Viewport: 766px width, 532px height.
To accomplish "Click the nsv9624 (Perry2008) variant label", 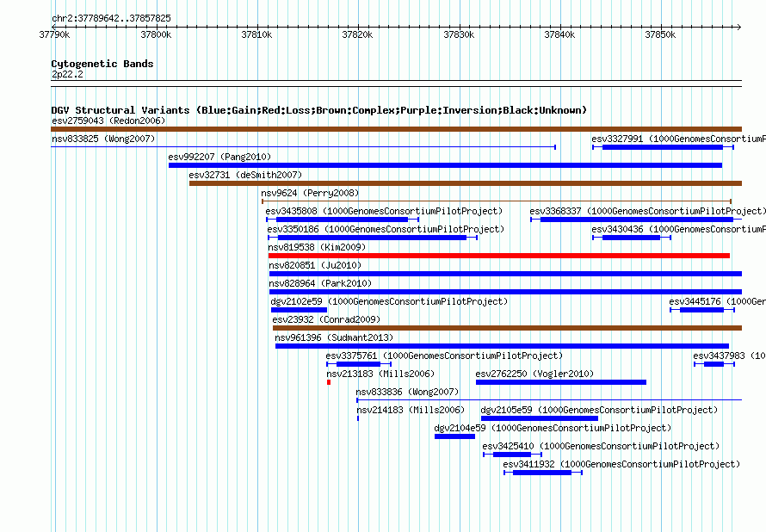I will 310,193.
